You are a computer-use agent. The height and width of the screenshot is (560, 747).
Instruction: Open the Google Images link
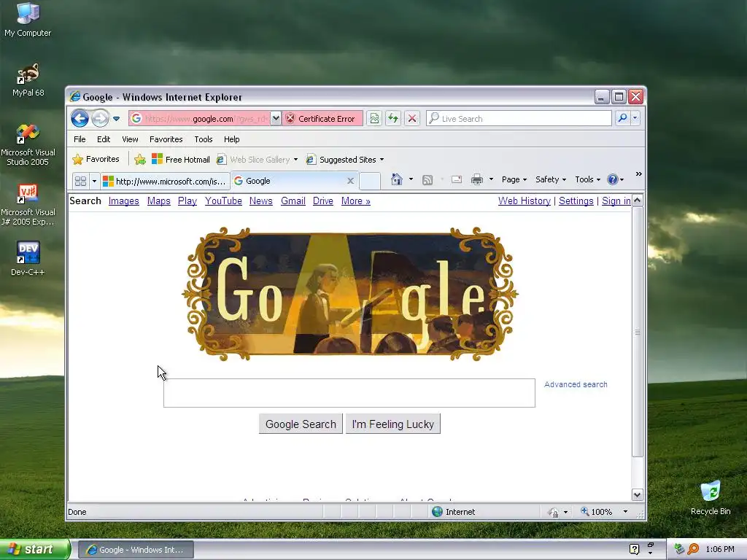click(x=124, y=201)
